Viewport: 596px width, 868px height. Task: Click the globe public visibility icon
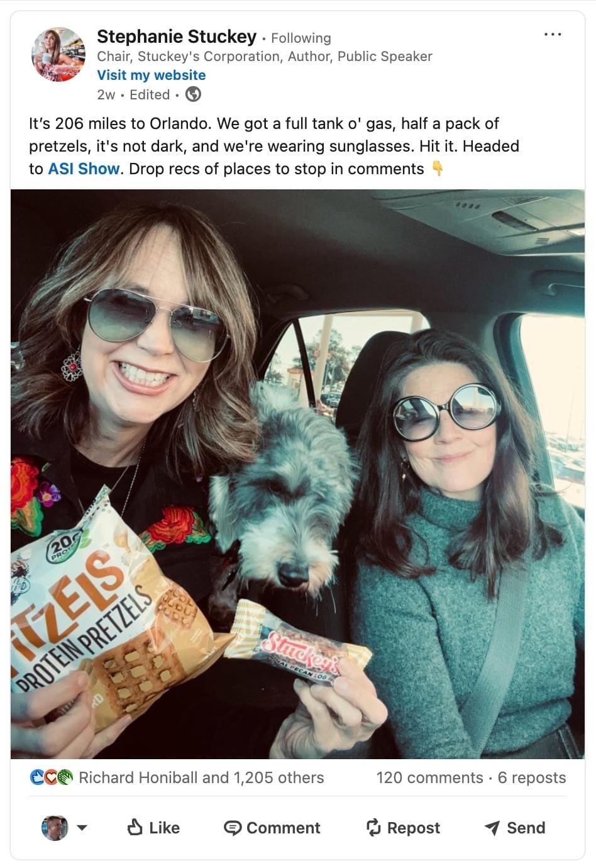coord(193,94)
